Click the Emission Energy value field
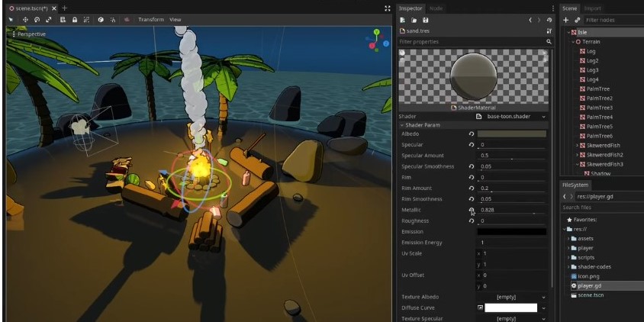644x322 pixels. tap(512, 243)
